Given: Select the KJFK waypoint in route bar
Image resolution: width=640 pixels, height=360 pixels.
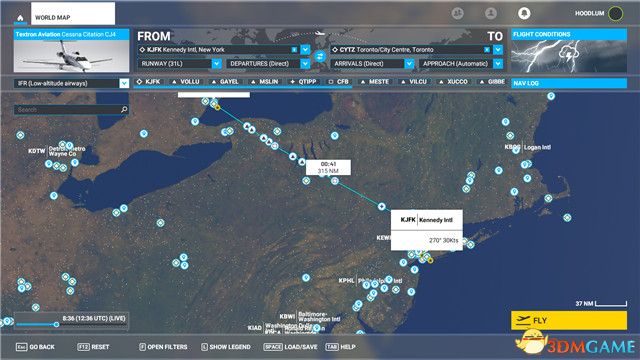Looking at the screenshot, I should click(x=149, y=82).
